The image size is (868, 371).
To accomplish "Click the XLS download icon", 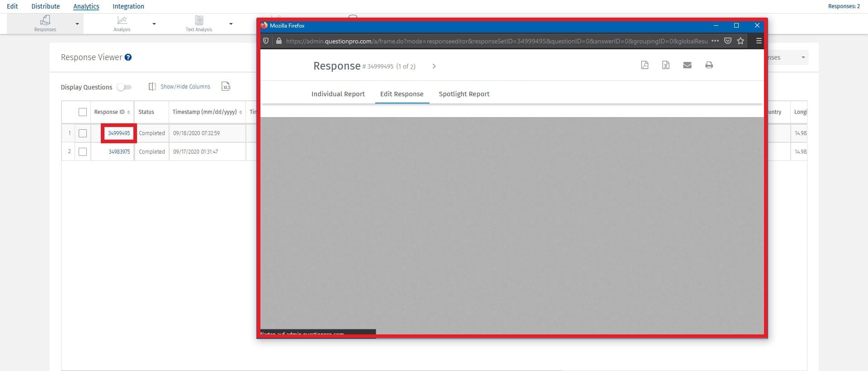I will click(226, 86).
